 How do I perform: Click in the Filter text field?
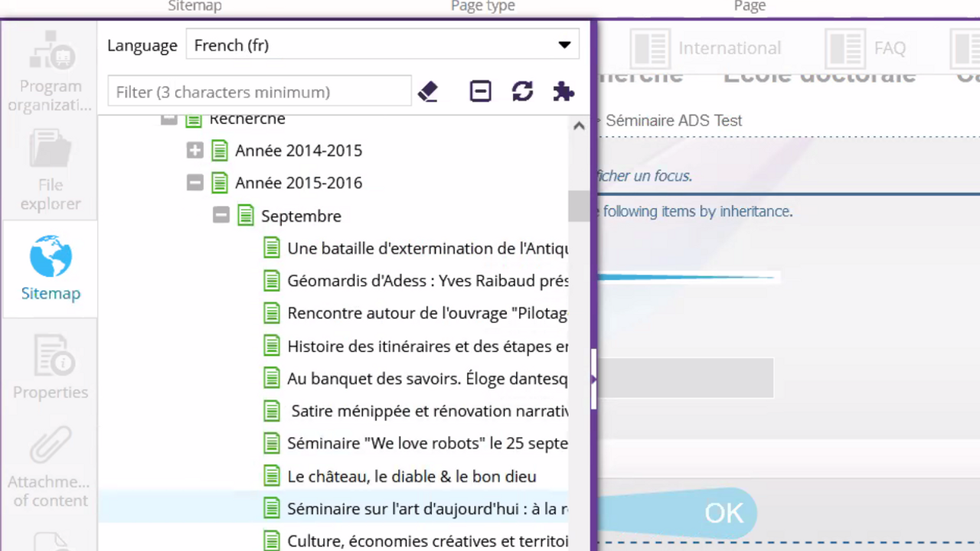(x=260, y=92)
